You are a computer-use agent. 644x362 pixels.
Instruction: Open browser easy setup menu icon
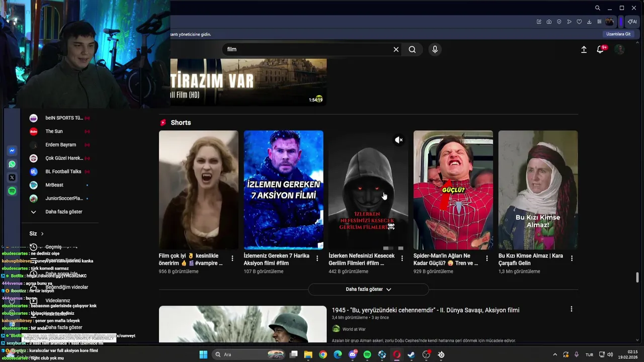pos(599,22)
